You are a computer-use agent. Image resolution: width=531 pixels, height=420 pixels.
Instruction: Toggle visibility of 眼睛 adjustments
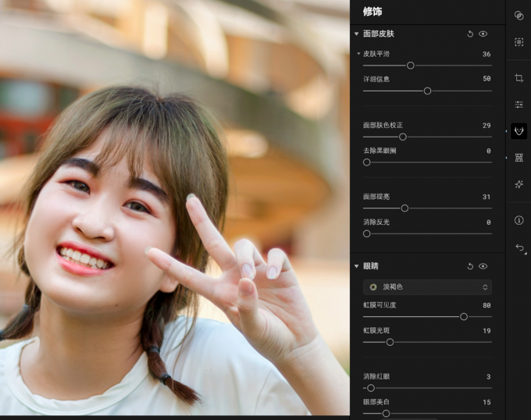click(483, 266)
